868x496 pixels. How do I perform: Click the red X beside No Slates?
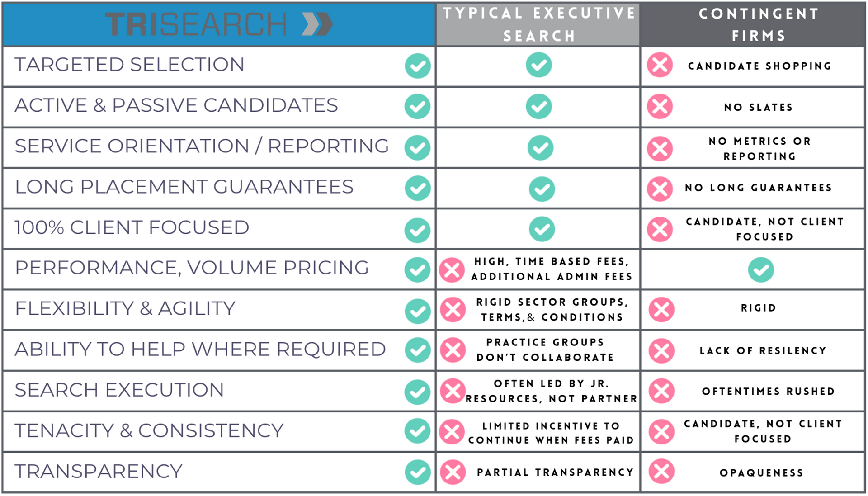[660, 107]
